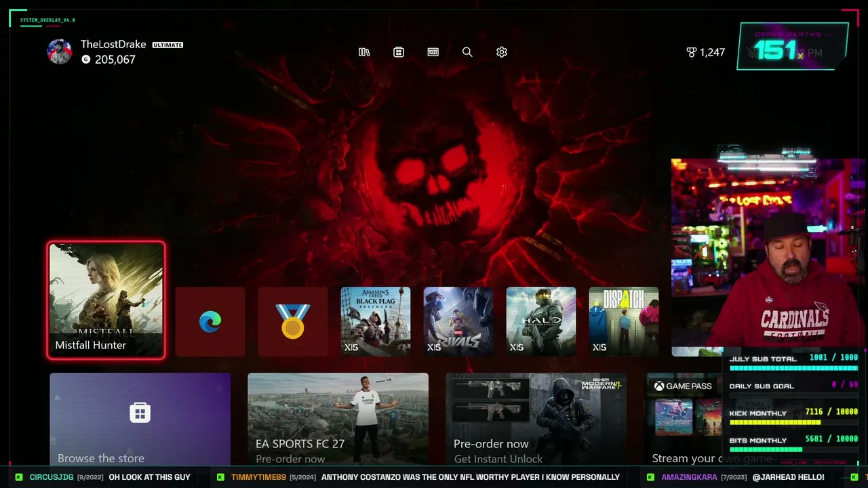This screenshot has width=868, height=488.
Task: Launch the Halo game tile
Action: tap(541, 321)
